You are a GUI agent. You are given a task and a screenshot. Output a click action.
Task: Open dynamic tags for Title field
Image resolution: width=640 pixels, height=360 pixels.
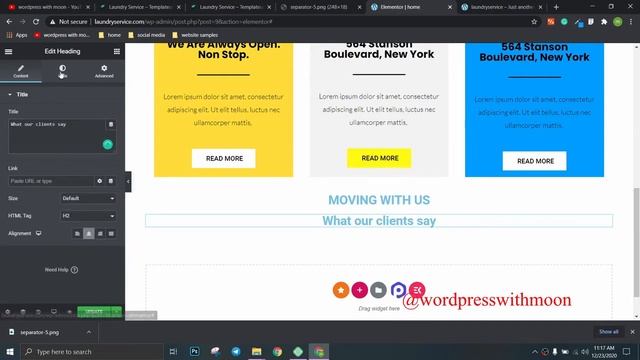coord(111,124)
